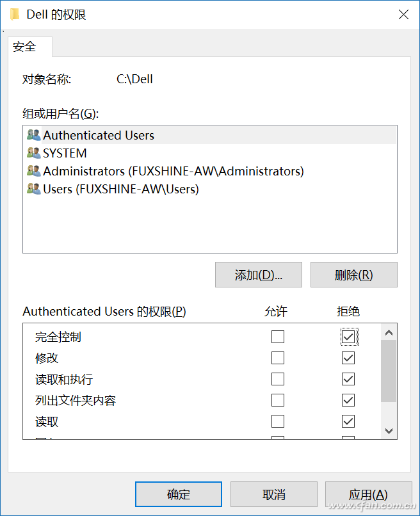Screen dimensions: 420x516
Task: Click the Users group icon
Action: tap(33, 189)
